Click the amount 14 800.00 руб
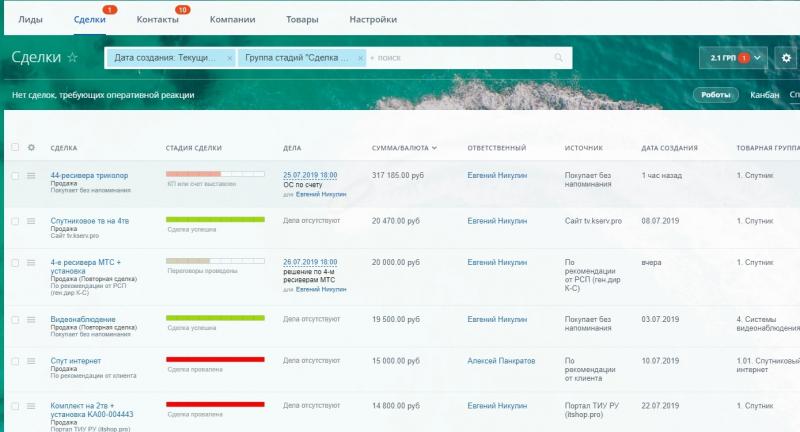The image size is (800, 432). pyautogui.click(x=396, y=405)
